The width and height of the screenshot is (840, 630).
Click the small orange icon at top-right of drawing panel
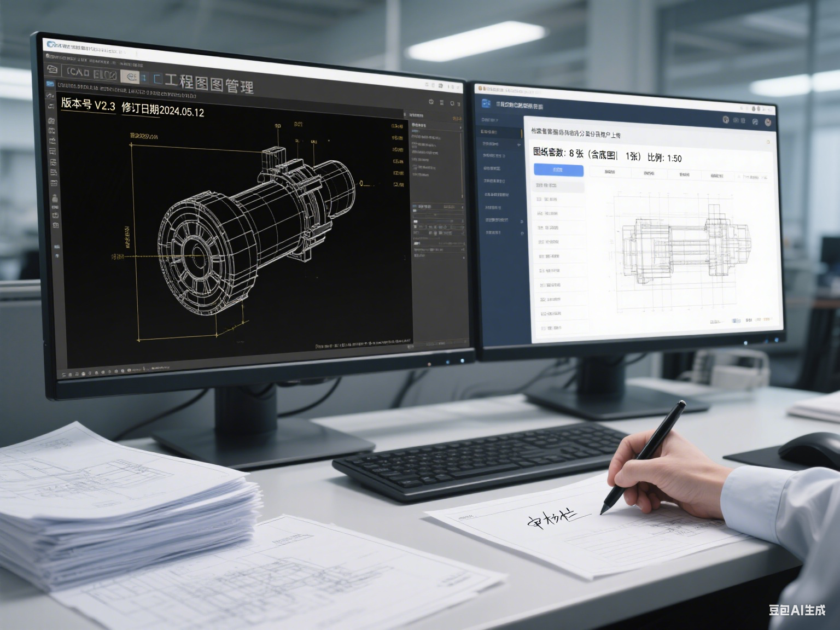click(768, 142)
